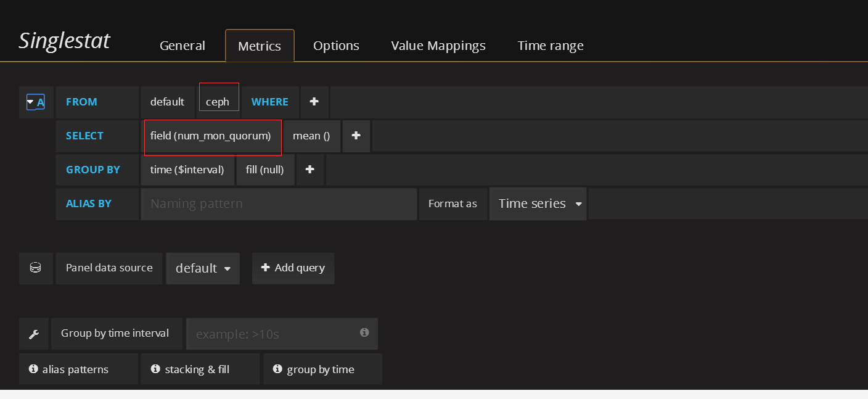Click the plus icon next to WHERE

click(x=314, y=102)
